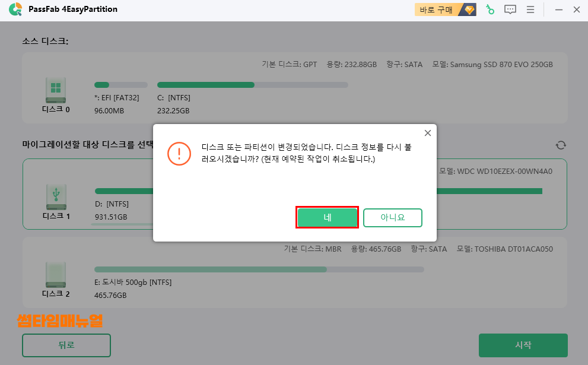Image resolution: width=588 pixels, height=365 pixels.
Task: Close the disk-changed dialog with X
Action: (x=427, y=133)
